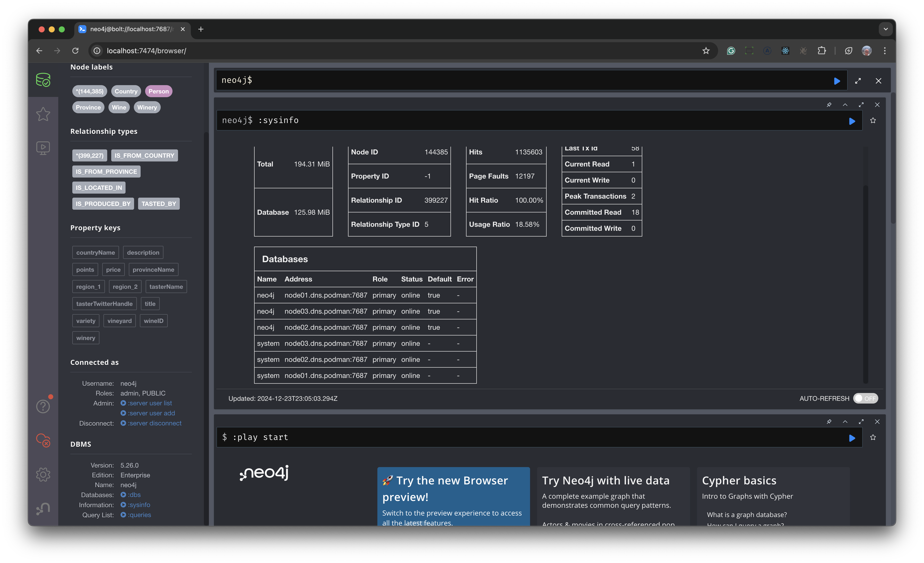
Task: Select TASTED_BY relationship type
Action: (x=159, y=204)
